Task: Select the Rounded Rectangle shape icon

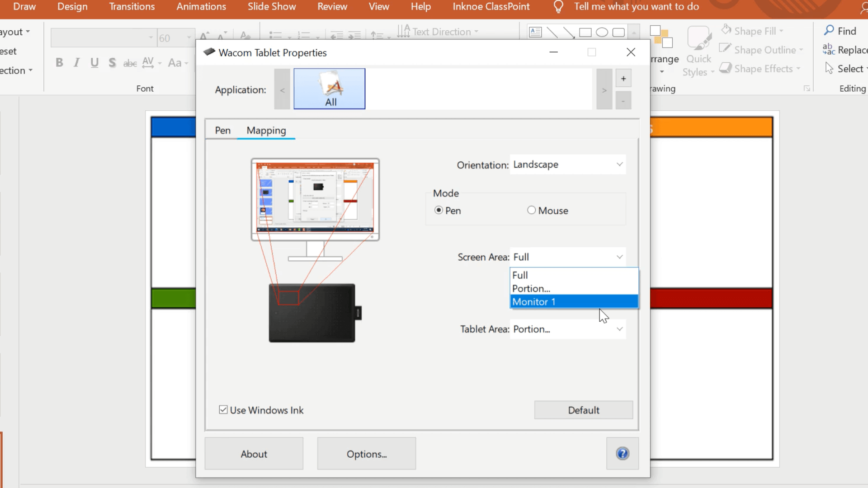Action: (x=618, y=33)
